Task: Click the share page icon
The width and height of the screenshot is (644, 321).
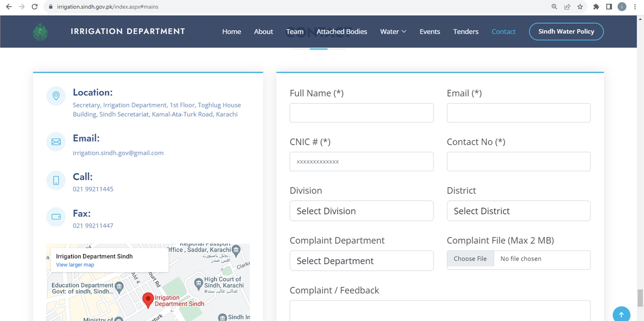Action: point(567,7)
